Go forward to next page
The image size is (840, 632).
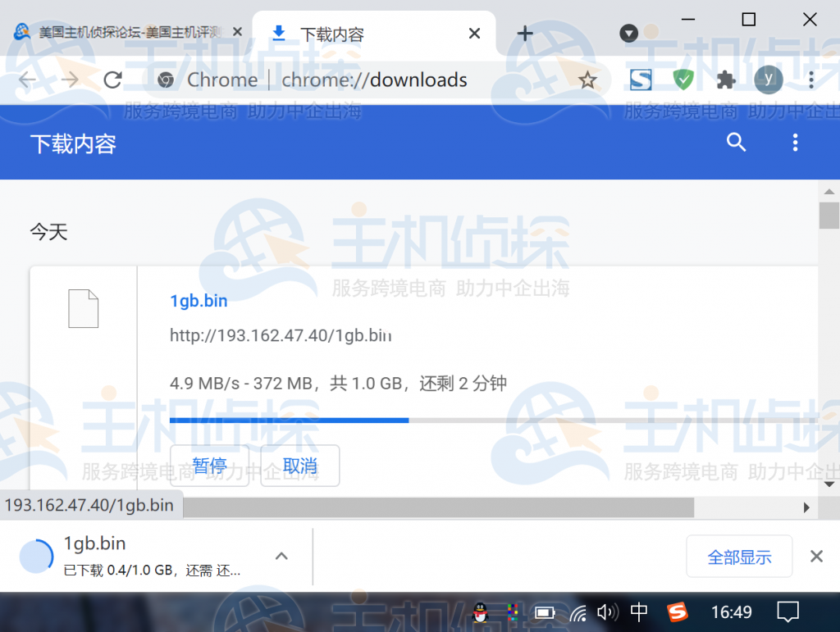pos(70,80)
